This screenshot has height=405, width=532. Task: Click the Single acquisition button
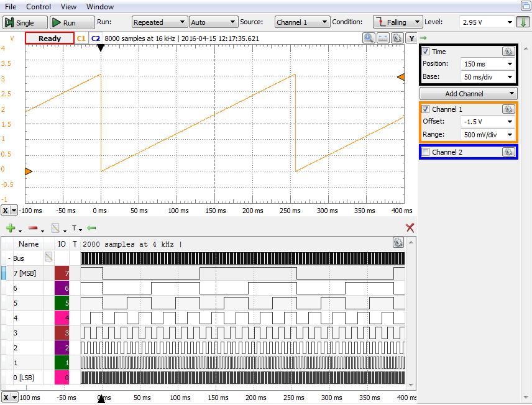(25, 22)
